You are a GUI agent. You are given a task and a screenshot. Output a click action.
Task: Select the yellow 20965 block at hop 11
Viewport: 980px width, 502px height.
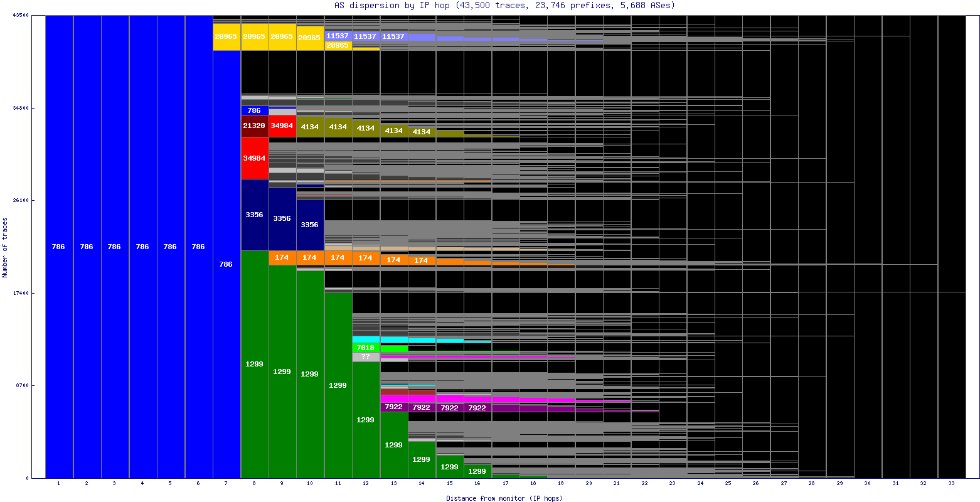click(x=338, y=45)
